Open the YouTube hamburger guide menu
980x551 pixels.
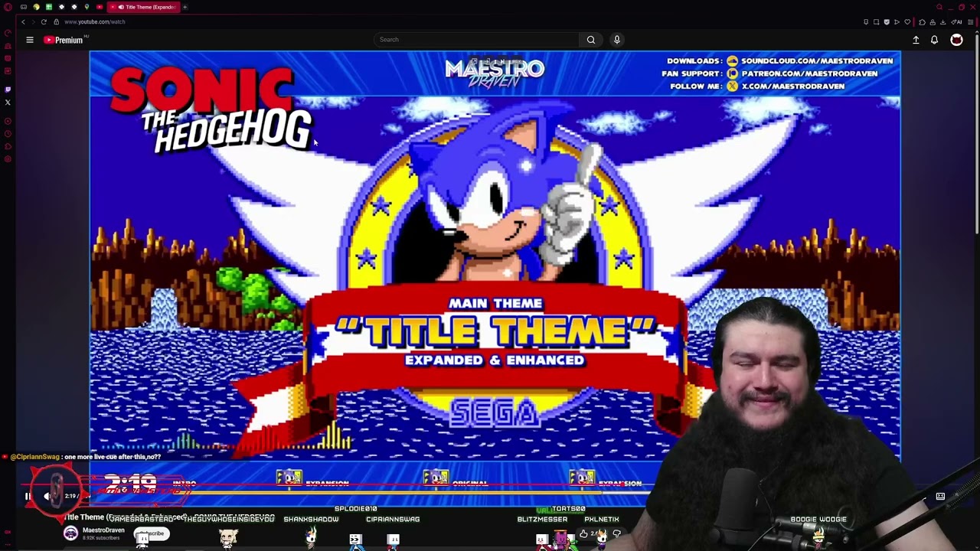click(x=30, y=40)
